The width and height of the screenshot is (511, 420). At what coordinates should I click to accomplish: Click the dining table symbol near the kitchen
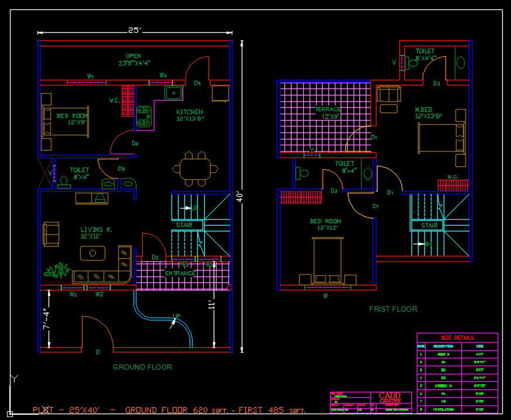196,169
